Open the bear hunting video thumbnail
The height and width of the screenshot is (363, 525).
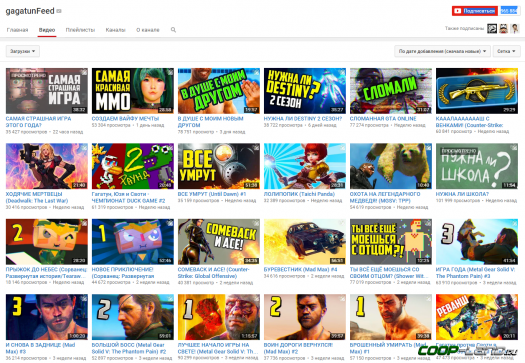coord(391,166)
